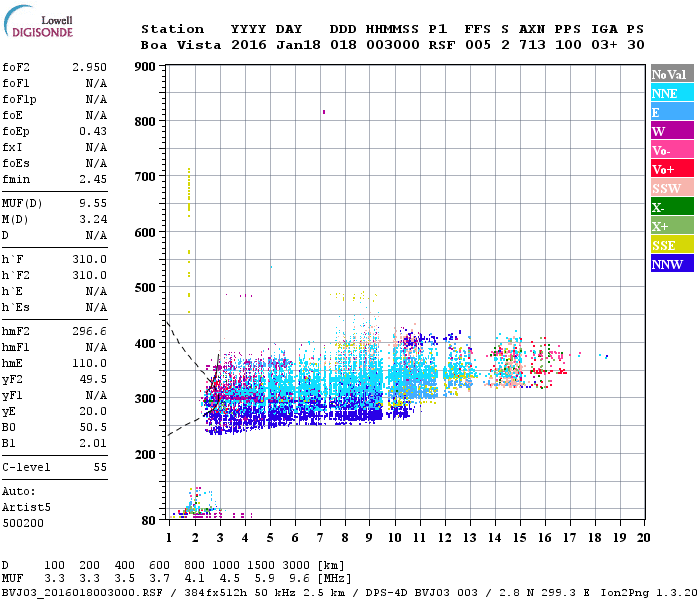The image size is (700, 600).
Task: Click the Artist5 auto-scaling label
Action: click(x=26, y=508)
